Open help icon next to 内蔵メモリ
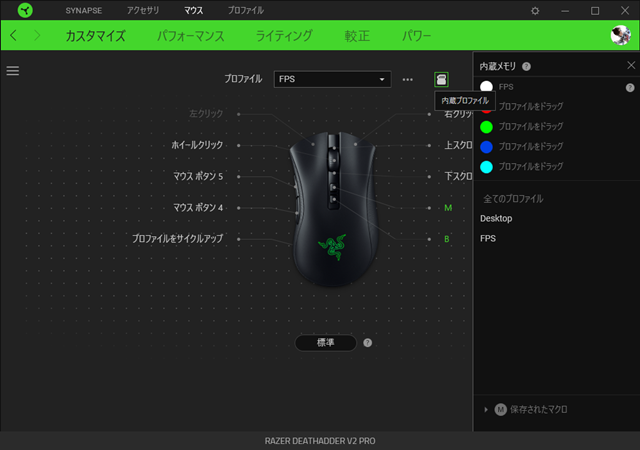 [x=527, y=66]
